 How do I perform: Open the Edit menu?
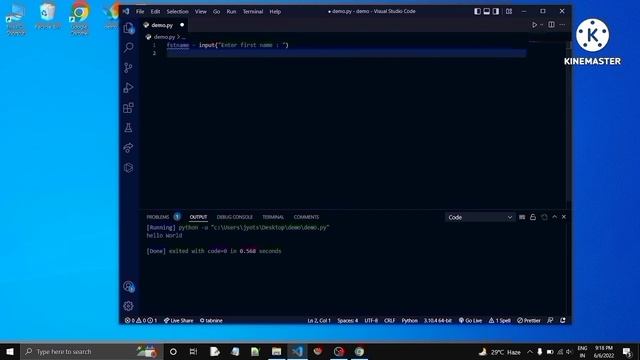click(x=155, y=11)
